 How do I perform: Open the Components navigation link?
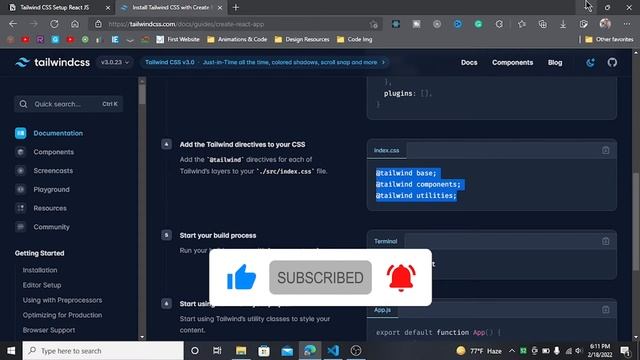[512, 62]
